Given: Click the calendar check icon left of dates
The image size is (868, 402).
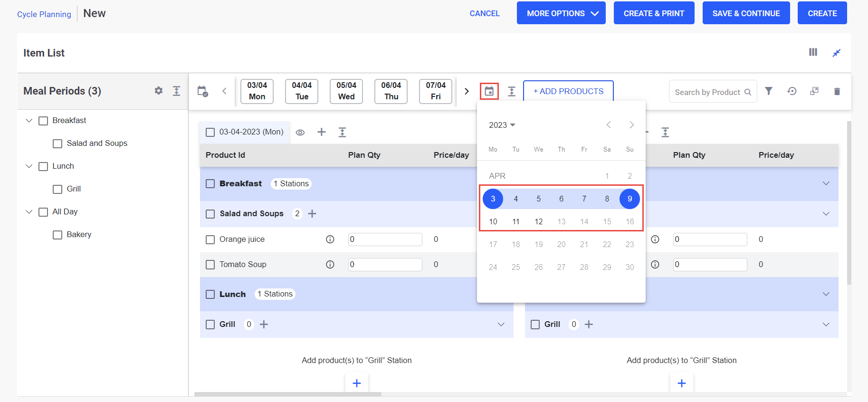Looking at the screenshot, I should pos(203,91).
